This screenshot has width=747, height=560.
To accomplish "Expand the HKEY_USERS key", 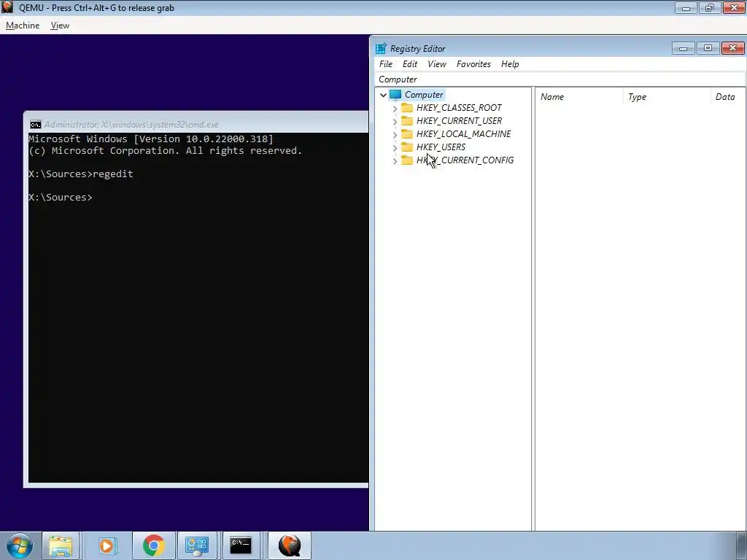I will click(x=395, y=148).
